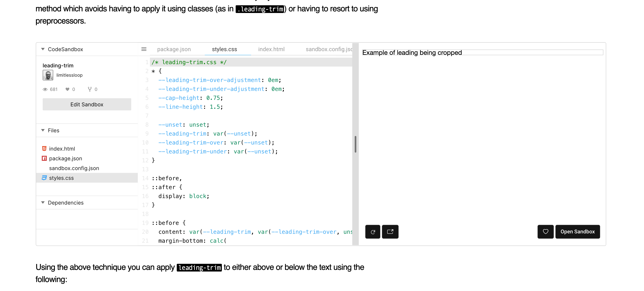Collapse the Files section triangle
Viewport: 644px width, 291px height.
tap(43, 130)
